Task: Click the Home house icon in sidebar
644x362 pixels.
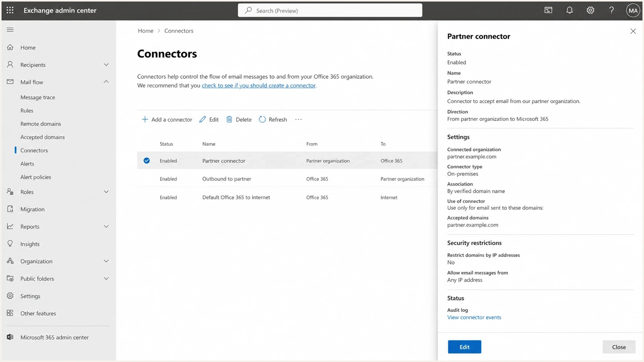Action: 10,47
